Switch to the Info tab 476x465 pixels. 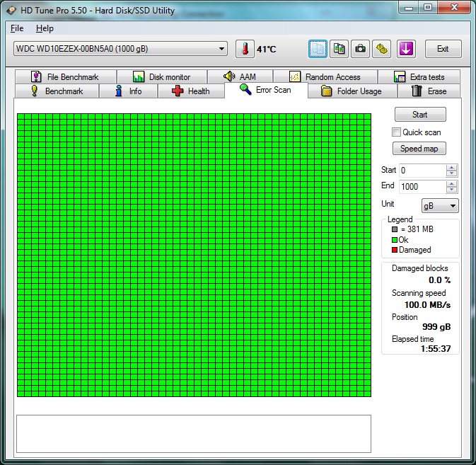point(129,91)
